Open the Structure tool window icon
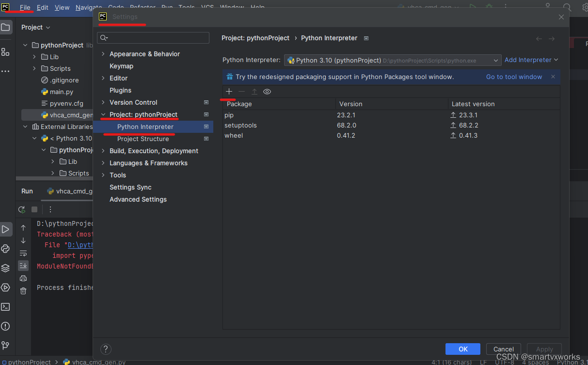588x365 pixels. point(5,52)
